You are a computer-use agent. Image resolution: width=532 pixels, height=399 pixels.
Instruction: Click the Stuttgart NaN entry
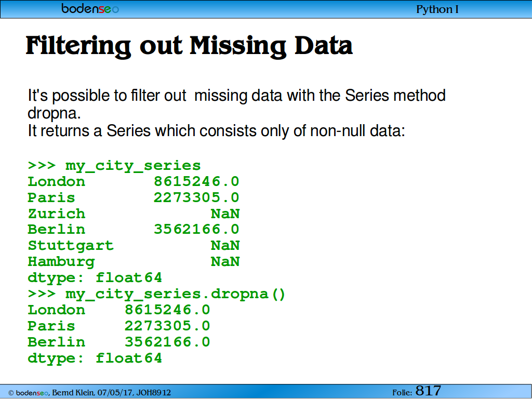[134, 245]
